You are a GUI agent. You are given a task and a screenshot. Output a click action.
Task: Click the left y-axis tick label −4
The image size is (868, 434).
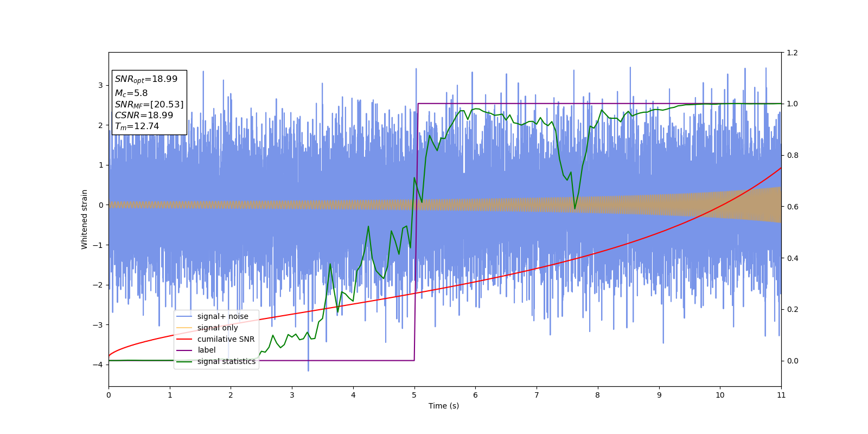pos(98,365)
